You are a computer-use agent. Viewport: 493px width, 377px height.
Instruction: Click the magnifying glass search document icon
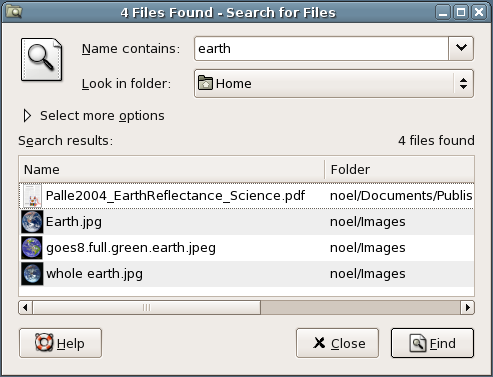pos(41,59)
